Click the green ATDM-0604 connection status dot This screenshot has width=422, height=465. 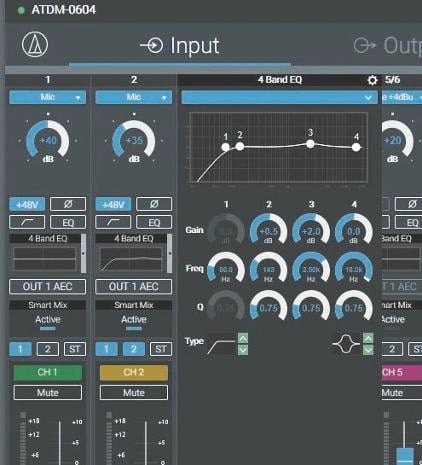pos(21,10)
